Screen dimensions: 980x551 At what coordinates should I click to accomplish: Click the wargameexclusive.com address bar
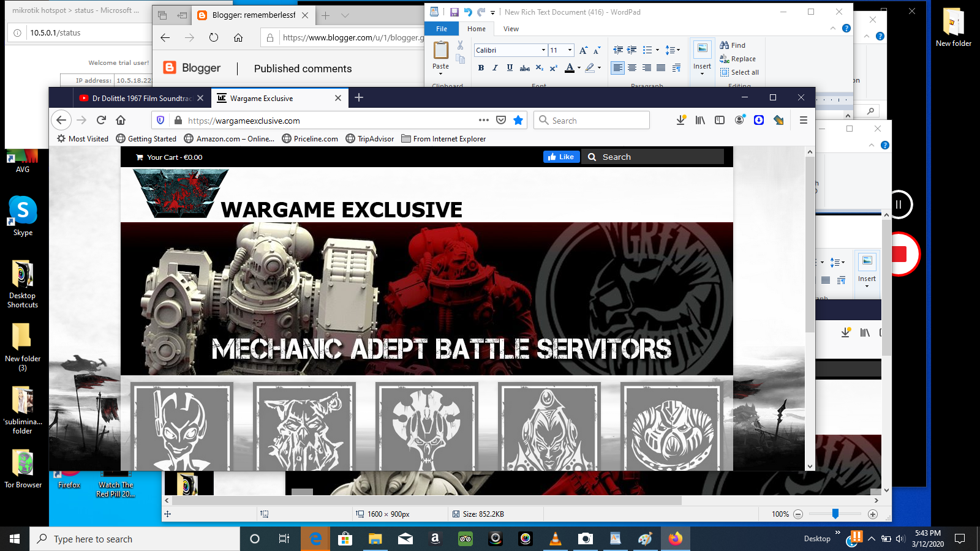pos(331,121)
